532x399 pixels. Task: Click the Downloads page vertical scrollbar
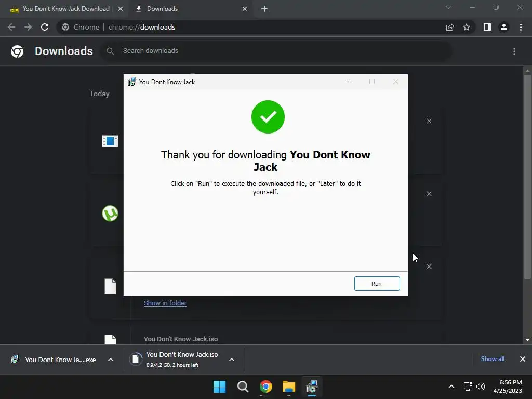point(527,177)
